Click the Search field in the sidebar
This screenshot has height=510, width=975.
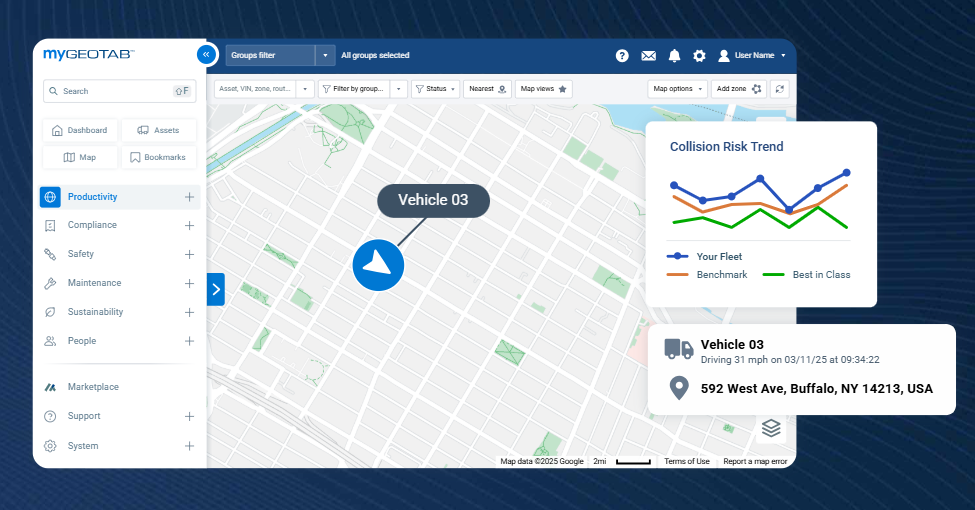pyautogui.click(x=120, y=91)
